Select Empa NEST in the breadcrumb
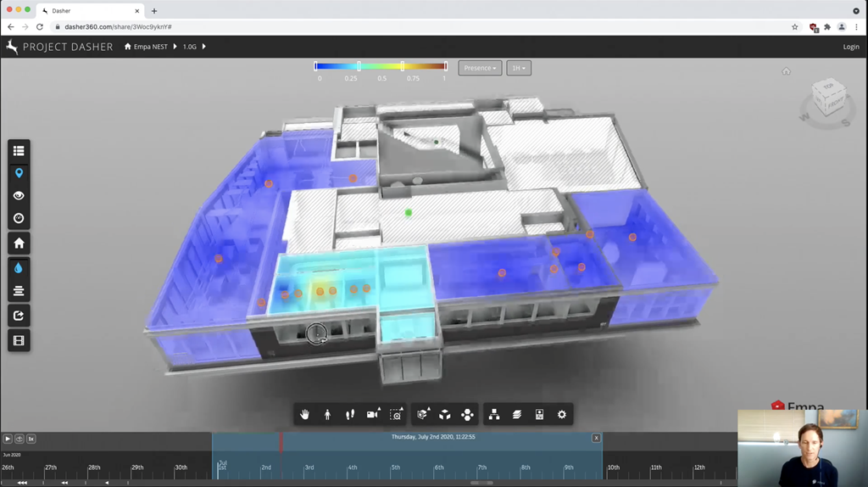The width and height of the screenshot is (868, 487). coord(150,47)
